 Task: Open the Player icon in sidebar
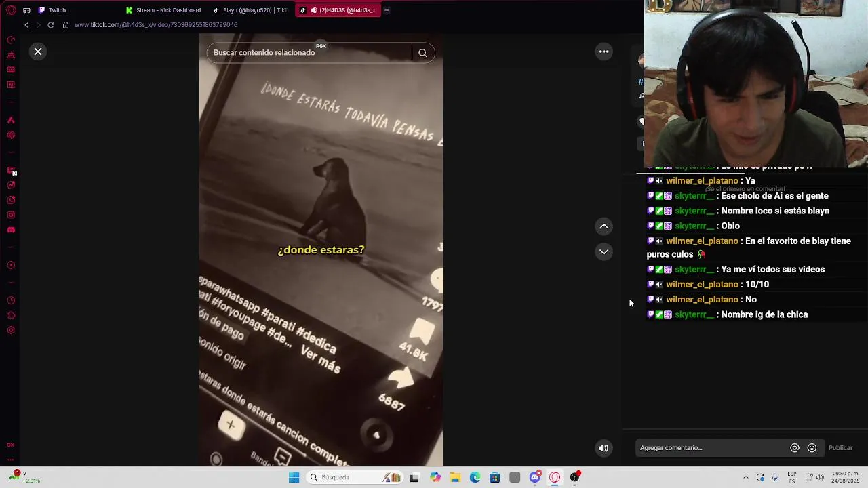[11, 265]
